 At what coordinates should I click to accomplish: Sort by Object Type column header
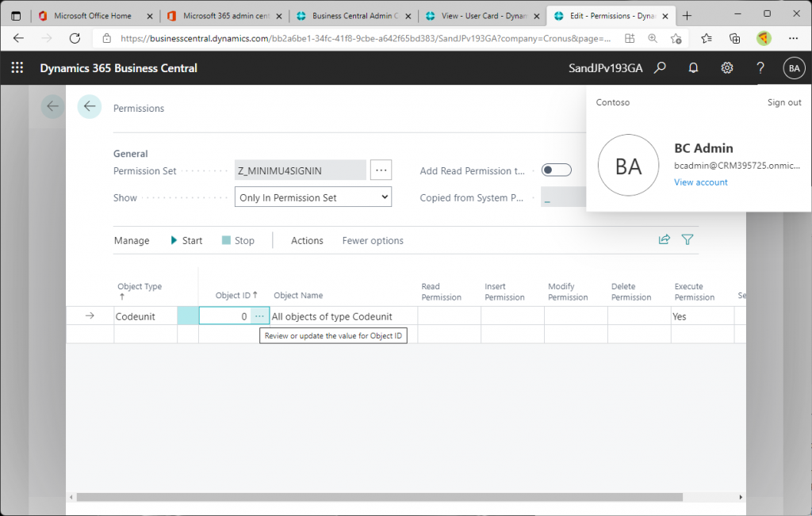tap(140, 290)
